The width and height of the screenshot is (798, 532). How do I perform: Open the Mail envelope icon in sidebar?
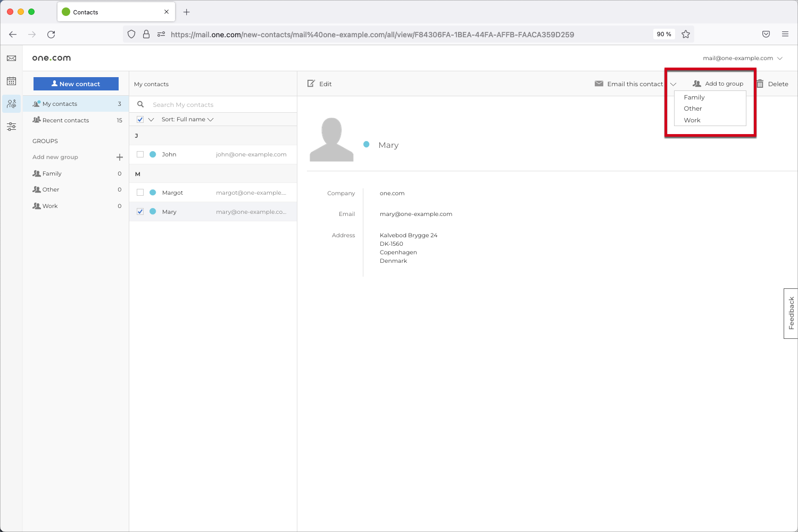point(11,58)
